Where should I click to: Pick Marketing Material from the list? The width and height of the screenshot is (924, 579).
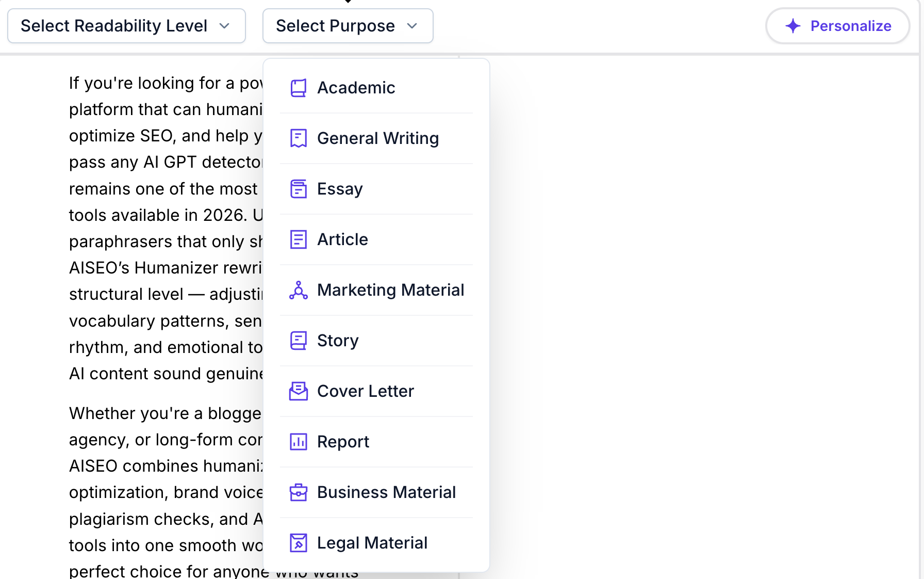tap(376, 290)
